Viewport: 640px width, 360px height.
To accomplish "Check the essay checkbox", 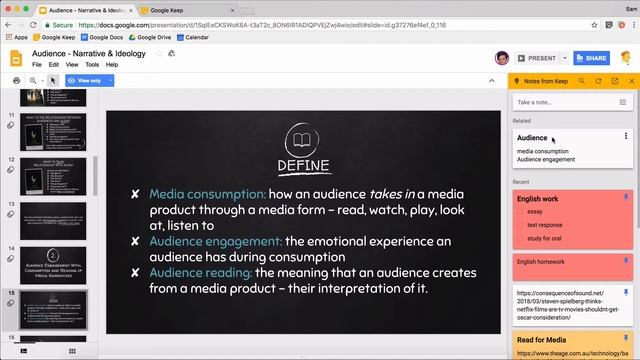I will click(x=520, y=211).
